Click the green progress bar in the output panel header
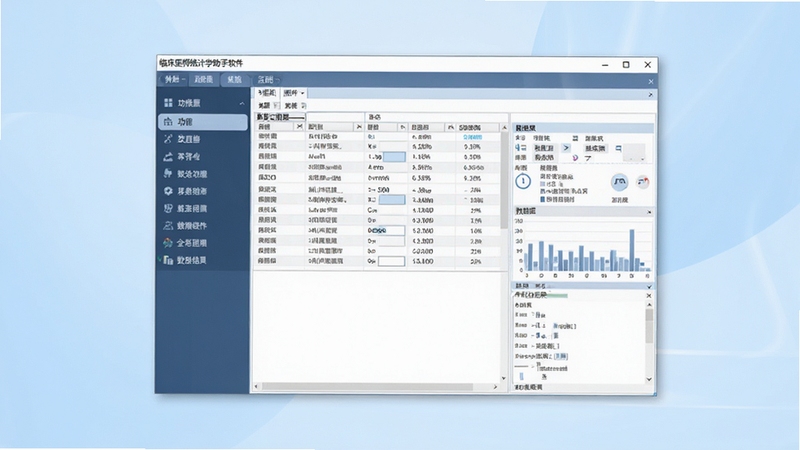 tap(557, 295)
